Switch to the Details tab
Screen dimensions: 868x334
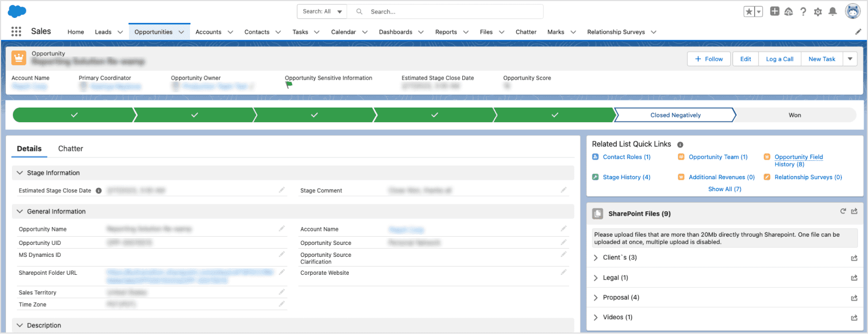point(29,148)
